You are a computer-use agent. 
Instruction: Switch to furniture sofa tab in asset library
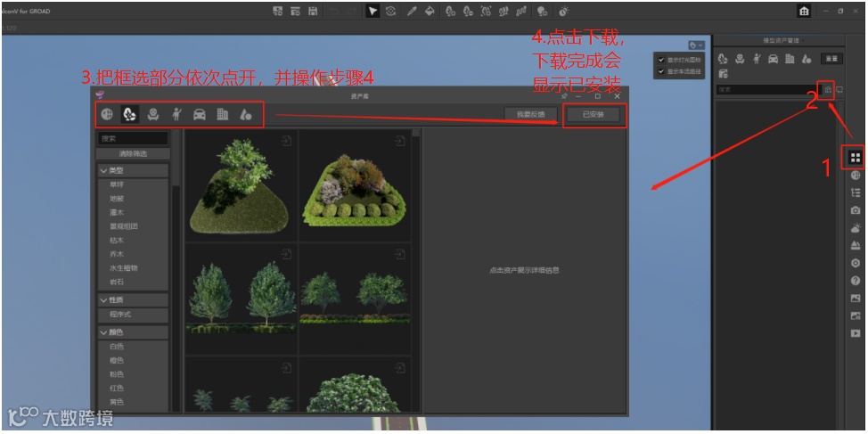[x=153, y=115]
